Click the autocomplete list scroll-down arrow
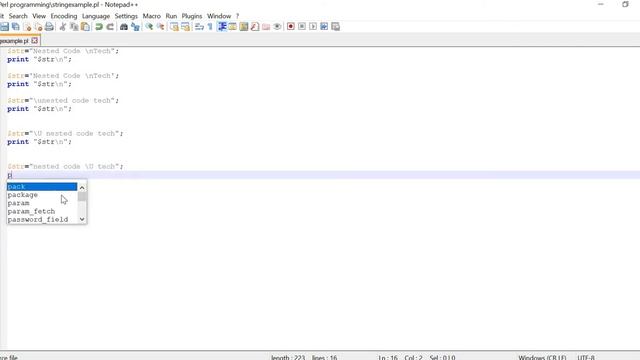 pos(82,219)
